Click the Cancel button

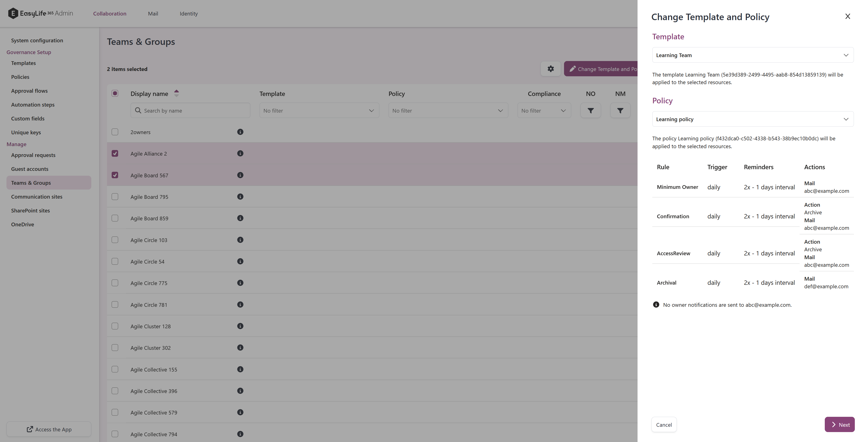(663, 424)
